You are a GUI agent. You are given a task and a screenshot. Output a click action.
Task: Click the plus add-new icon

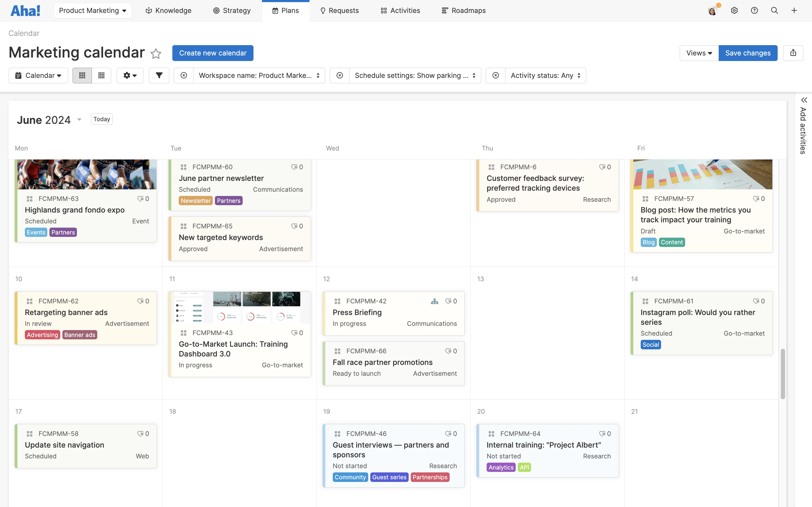794,10
